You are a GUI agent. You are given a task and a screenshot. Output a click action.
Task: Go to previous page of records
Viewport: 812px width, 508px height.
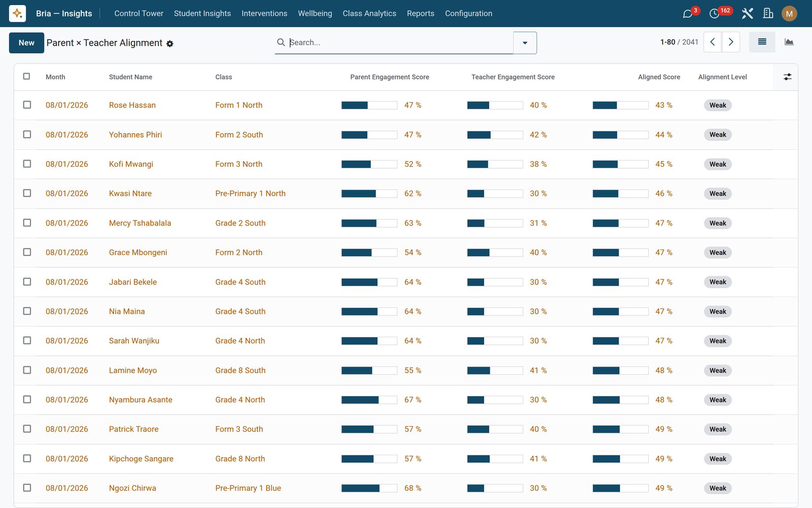(x=713, y=42)
